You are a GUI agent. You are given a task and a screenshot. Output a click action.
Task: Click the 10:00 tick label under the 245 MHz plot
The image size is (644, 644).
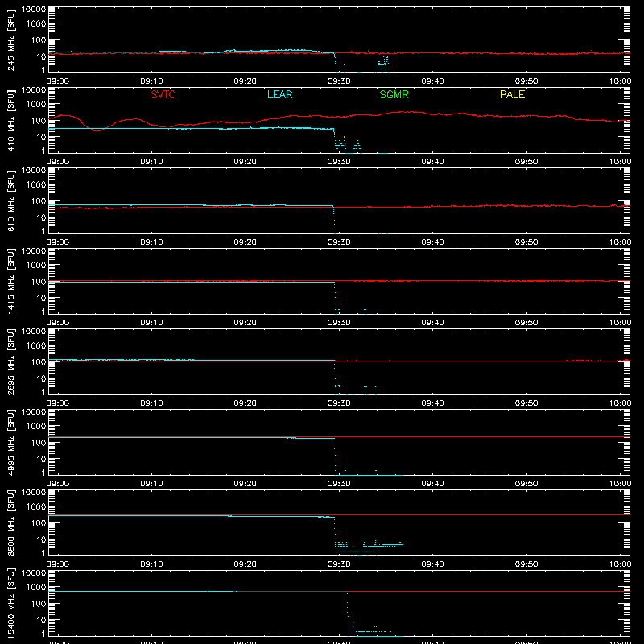coord(620,81)
